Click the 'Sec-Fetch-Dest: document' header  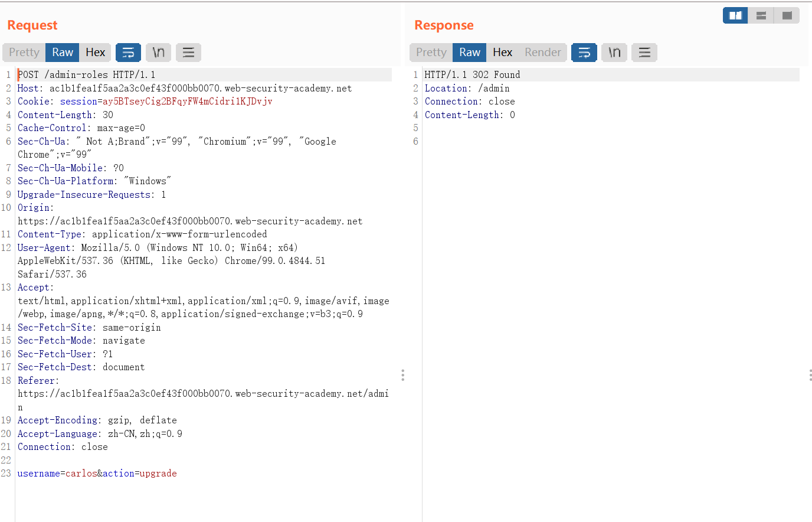click(81, 367)
